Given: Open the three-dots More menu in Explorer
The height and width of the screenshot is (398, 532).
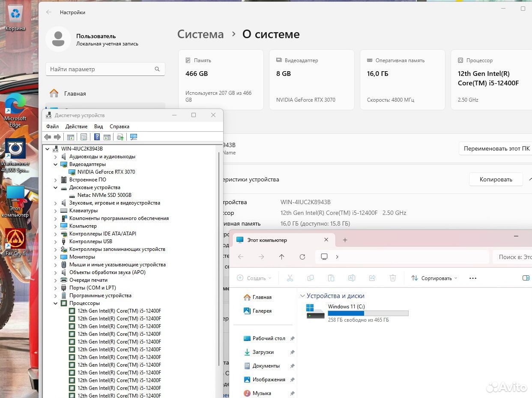Looking at the screenshot, I should 473,278.
